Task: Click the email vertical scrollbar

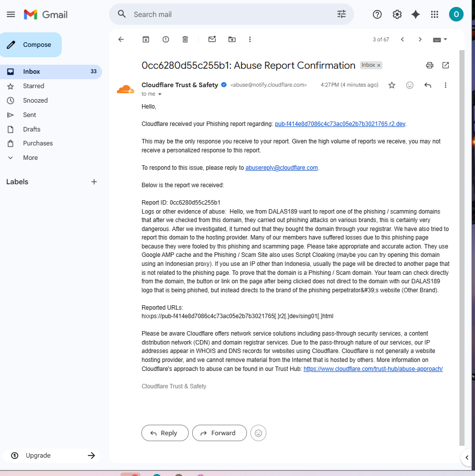Action: point(462,247)
